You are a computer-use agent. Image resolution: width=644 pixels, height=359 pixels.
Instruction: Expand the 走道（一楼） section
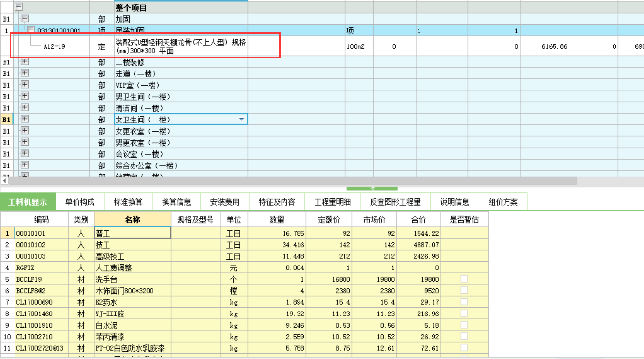[x=25, y=73]
